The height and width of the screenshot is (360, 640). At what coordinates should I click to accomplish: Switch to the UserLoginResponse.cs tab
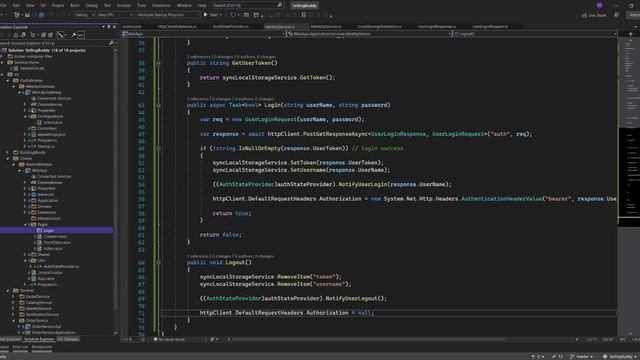[437, 27]
